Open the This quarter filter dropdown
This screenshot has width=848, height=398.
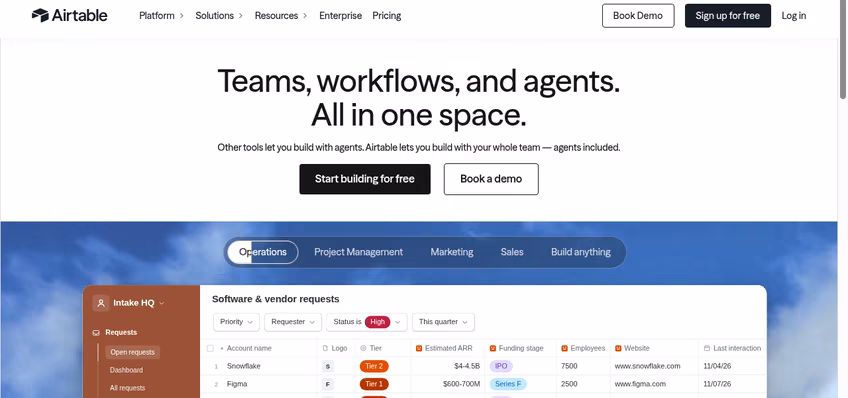(x=443, y=322)
